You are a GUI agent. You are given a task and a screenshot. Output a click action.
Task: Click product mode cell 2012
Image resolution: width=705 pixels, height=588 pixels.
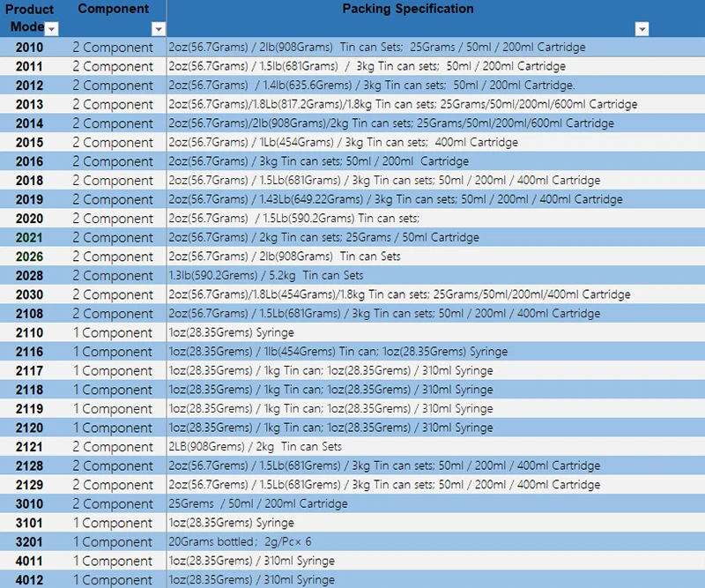[30, 85]
